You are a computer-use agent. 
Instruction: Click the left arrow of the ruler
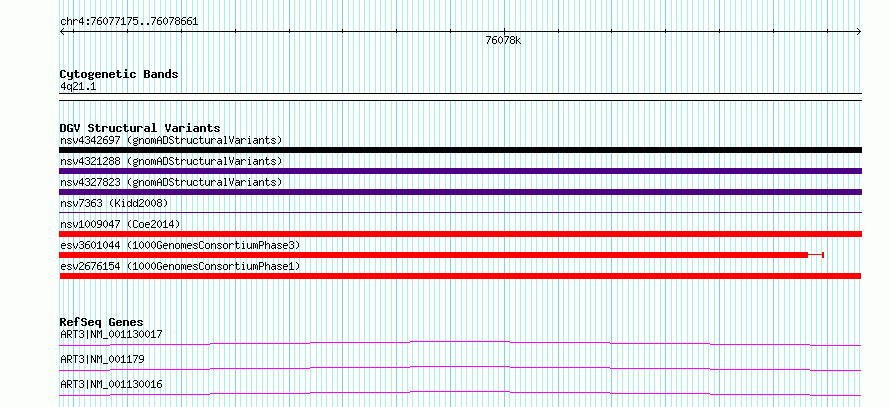[63, 32]
